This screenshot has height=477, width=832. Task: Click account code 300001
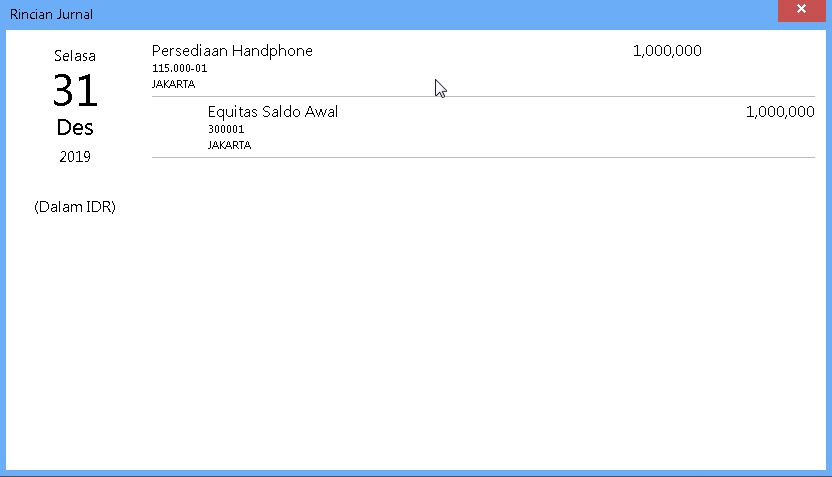pyautogui.click(x=226, y=129)
